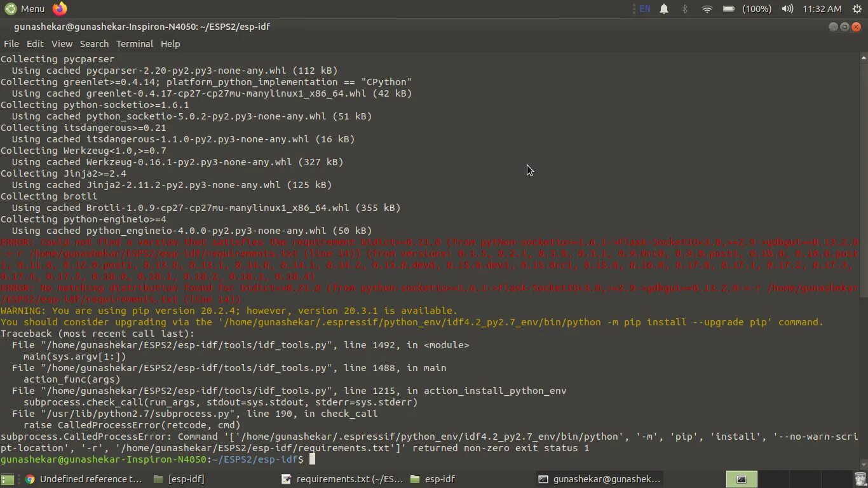Click the 'action_func(args)' traceback line
The width and height of the screenshot is (868, 488).
coord(72,379)
